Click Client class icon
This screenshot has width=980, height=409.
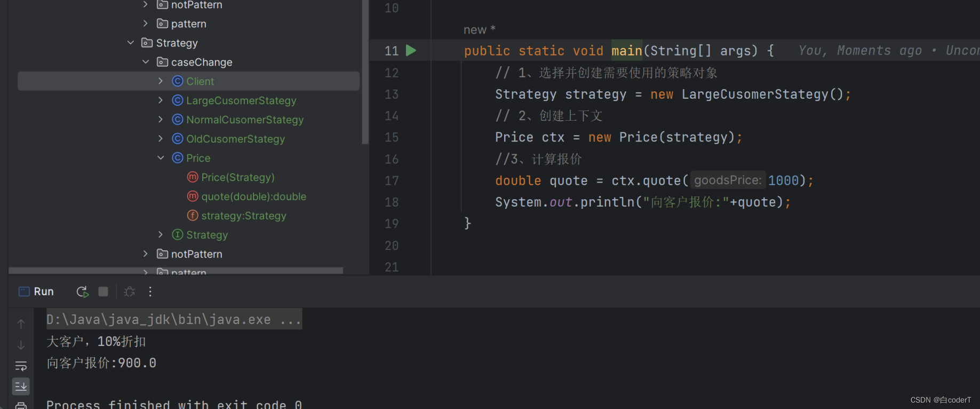tap(178, 81)
